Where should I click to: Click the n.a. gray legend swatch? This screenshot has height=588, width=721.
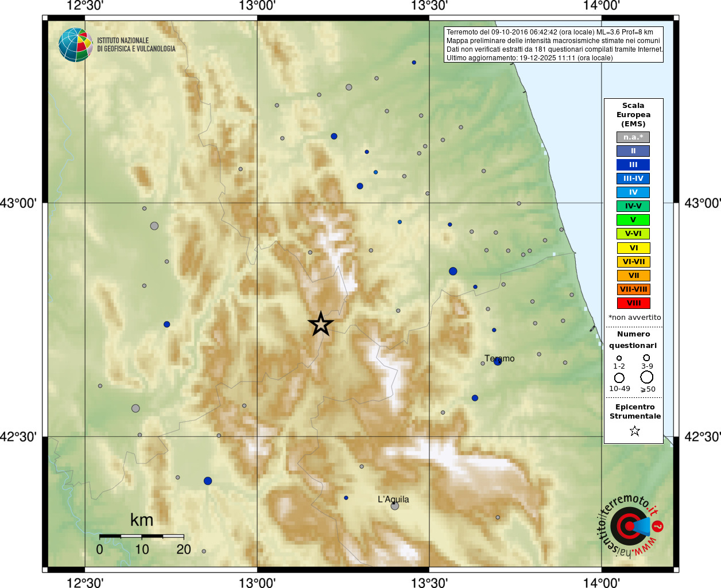(633, 137)
